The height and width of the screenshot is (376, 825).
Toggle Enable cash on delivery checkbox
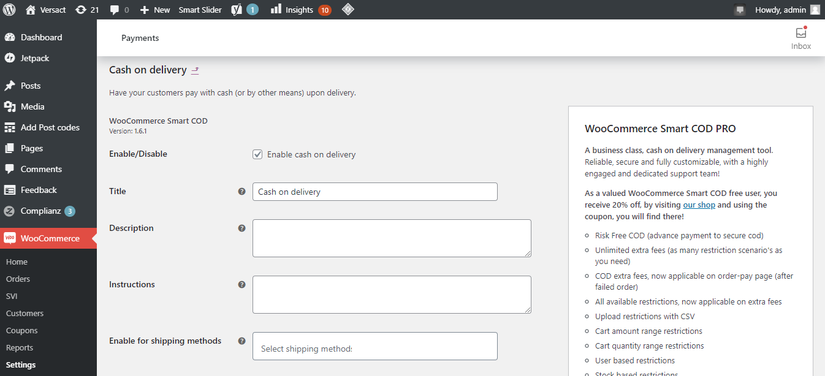tap(257, 155)
